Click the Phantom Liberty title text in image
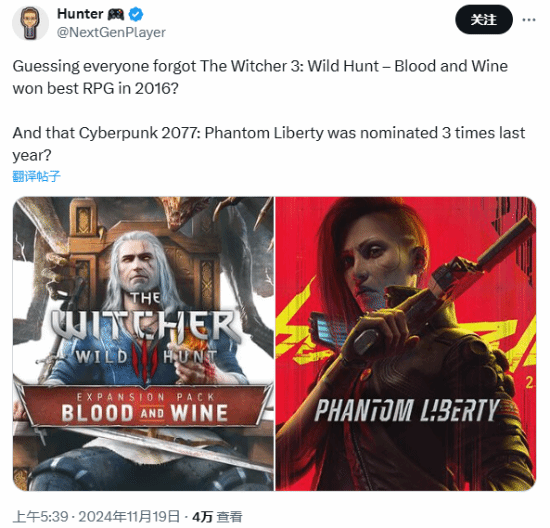 [x=407, y=410]
